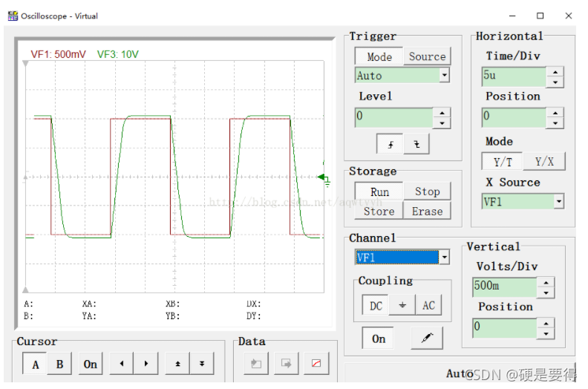Image resolution: width=588 pixels, height=389 pixels.
Task: Maximize the Oscilloscope window
Action: tap(540, 16)
